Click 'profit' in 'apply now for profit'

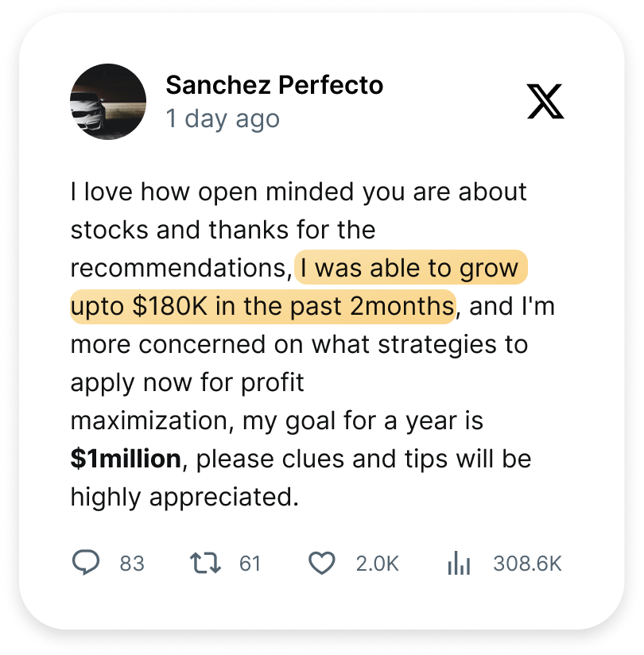273,382
